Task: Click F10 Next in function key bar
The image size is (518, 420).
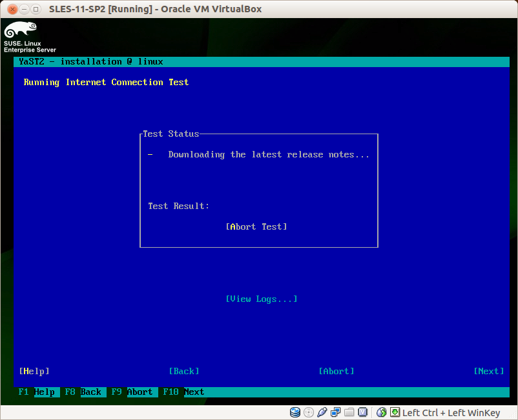Action: coord(183,392)
